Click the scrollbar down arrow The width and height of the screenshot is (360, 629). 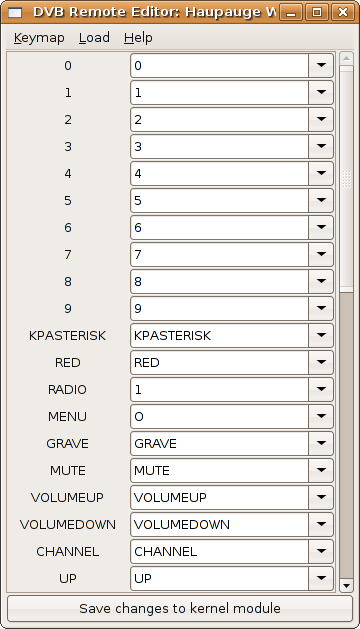click(346, 585)
